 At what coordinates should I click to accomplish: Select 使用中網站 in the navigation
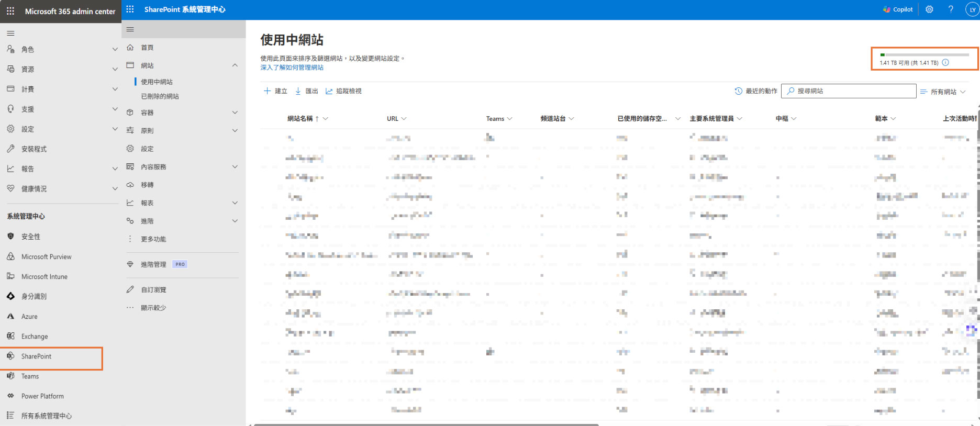coord(157,82)
